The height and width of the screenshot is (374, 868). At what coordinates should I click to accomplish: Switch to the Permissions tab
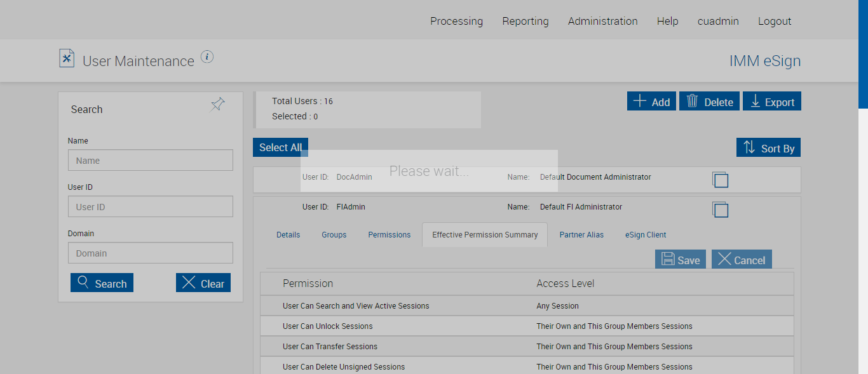[390, 235]
